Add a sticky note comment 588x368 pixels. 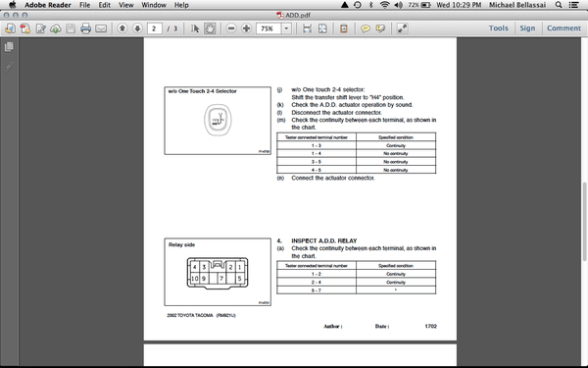[x=366, y=28]
